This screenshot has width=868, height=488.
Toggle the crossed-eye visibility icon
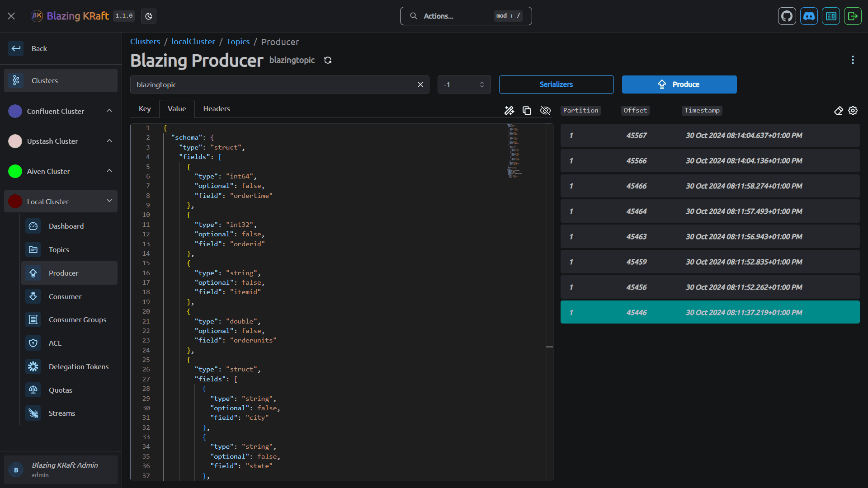coord(545,111)
